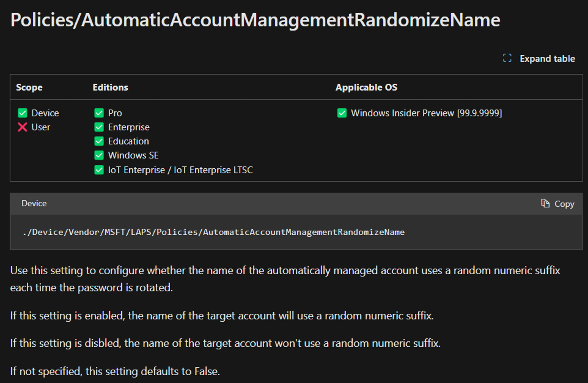
Task: Click the sentence 'If not specified, this setting defaults to False'
Action: pos(115,371)
